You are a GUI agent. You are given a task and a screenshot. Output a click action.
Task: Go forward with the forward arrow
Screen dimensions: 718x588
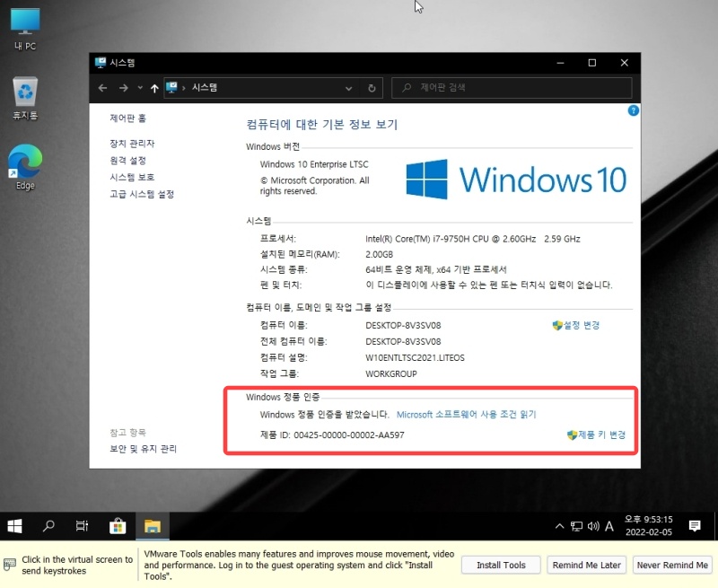pyautogui.click(x=123, y=88)
